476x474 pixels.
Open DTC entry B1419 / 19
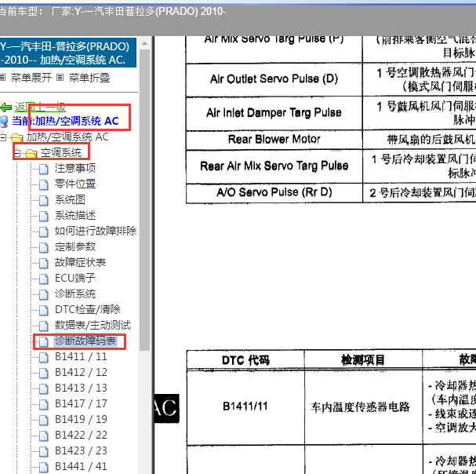tap(81, 420)
